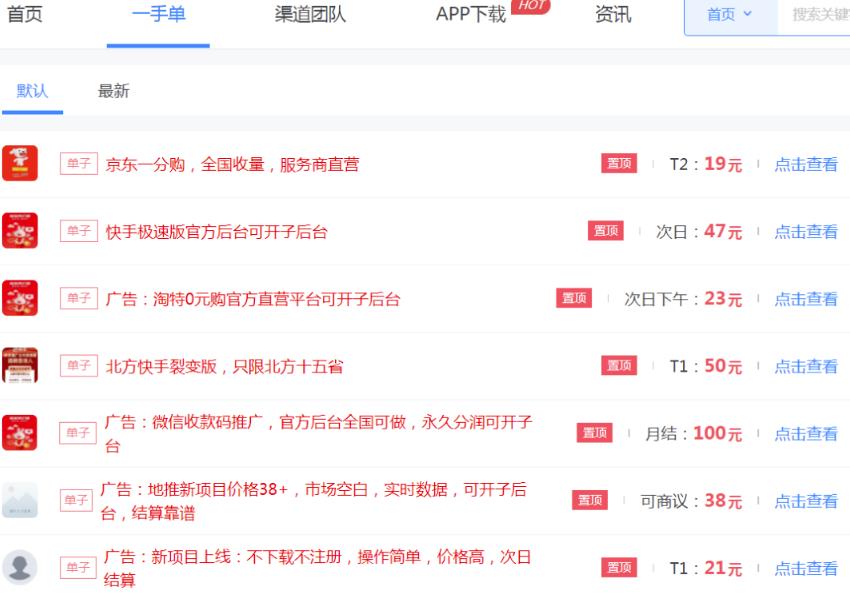Image resolution: width=850 pixels, height=596 pixels.
Task: Select the 默认 sorting tab
Action: [x=32, y=91]
